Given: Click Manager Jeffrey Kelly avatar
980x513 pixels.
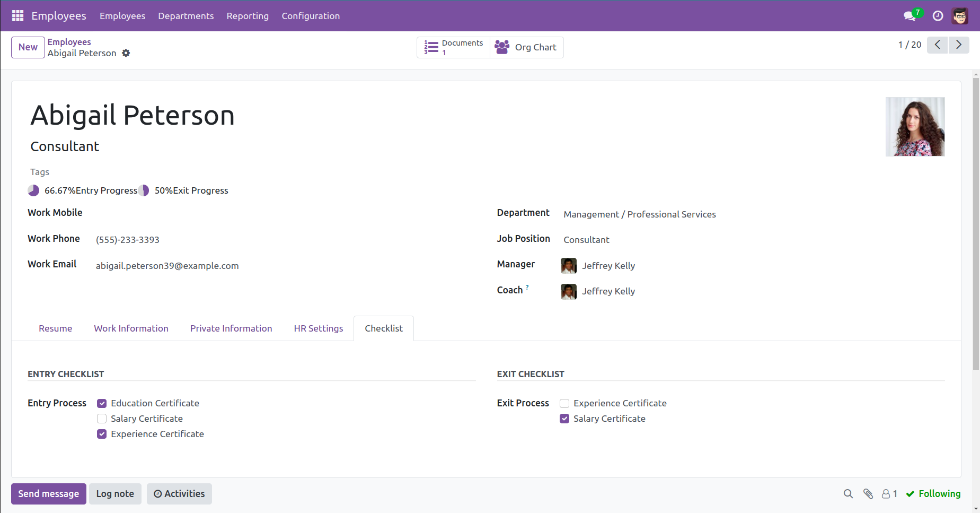Looking at the screenshot, I should [x=569, y=266].
